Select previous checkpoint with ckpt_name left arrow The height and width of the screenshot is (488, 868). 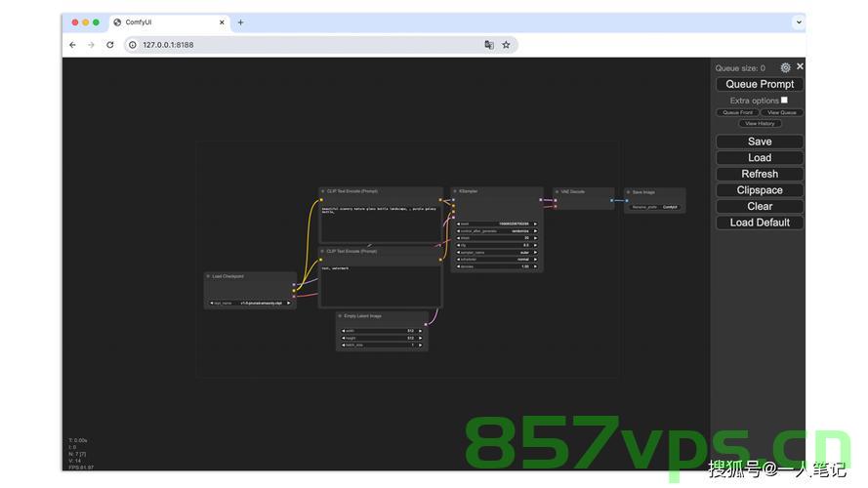coord(212,304)
